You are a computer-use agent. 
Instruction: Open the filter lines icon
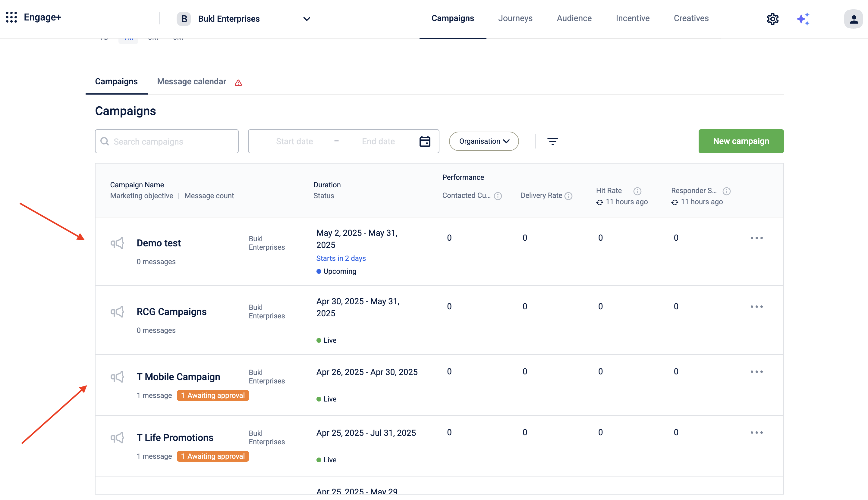pyautogui.click(x=552, y=141)
